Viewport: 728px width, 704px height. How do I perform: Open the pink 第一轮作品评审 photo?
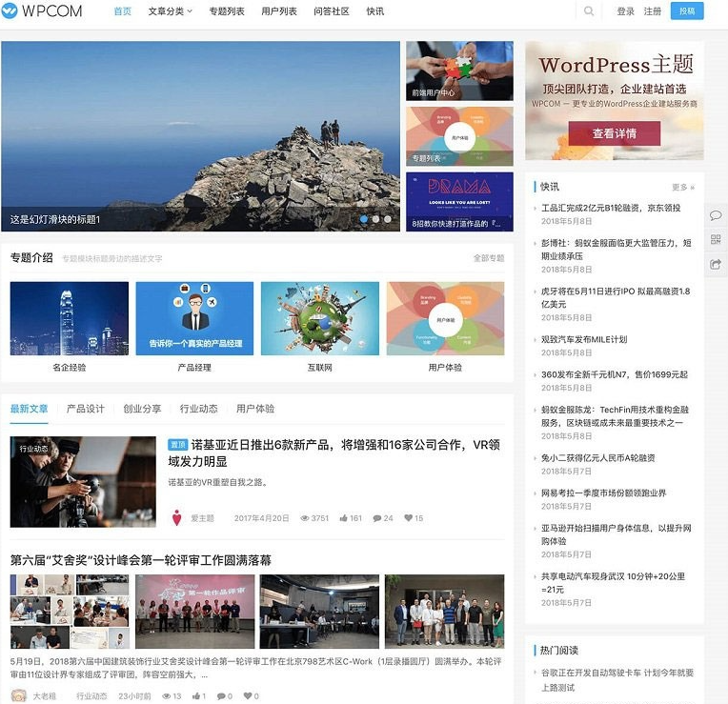(195, 612)
